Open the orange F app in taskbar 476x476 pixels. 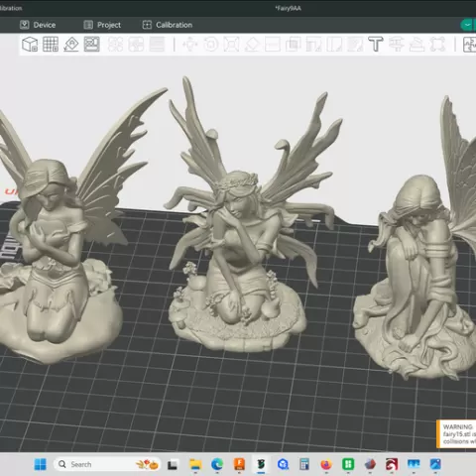(239, 464)
